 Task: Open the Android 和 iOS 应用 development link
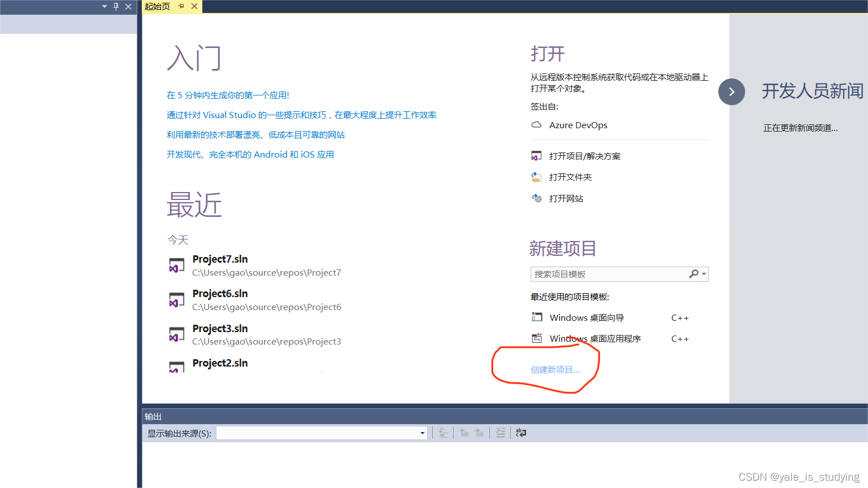250,154
